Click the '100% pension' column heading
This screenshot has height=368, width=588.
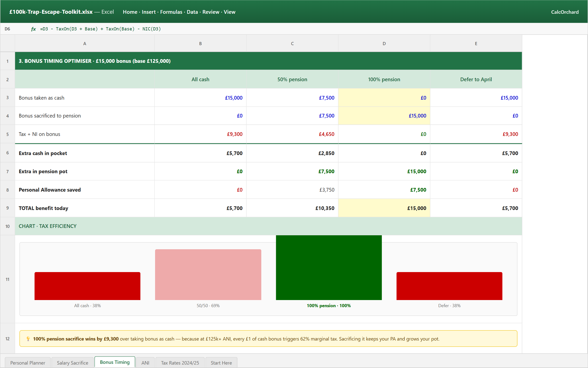click(384, 79)
